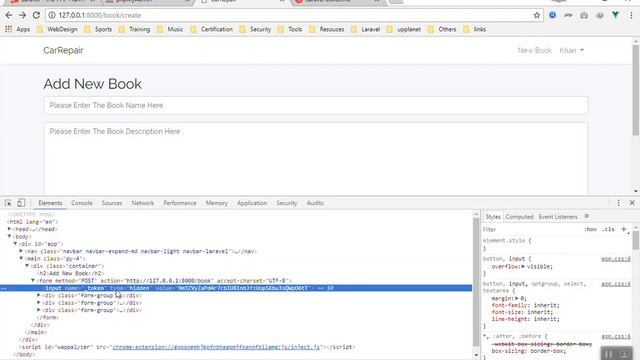Close the DevTools panel
Image resolution: width=640 pixels, height=360 pixels.
(632, 203)
